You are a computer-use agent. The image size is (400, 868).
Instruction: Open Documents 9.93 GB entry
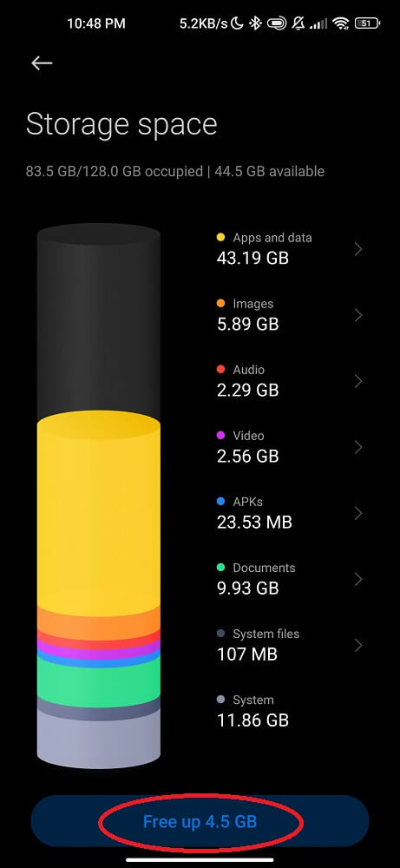click(290, 579)
